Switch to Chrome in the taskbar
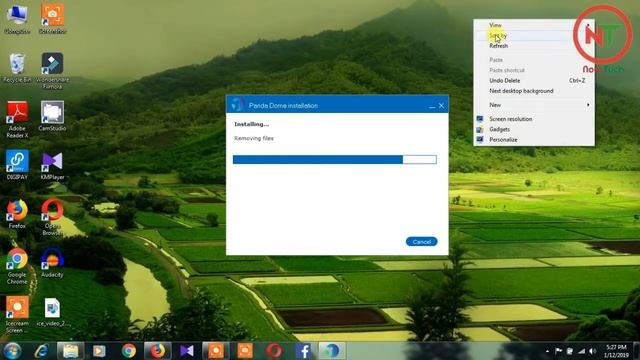640x360 pixels. (129, 351)
